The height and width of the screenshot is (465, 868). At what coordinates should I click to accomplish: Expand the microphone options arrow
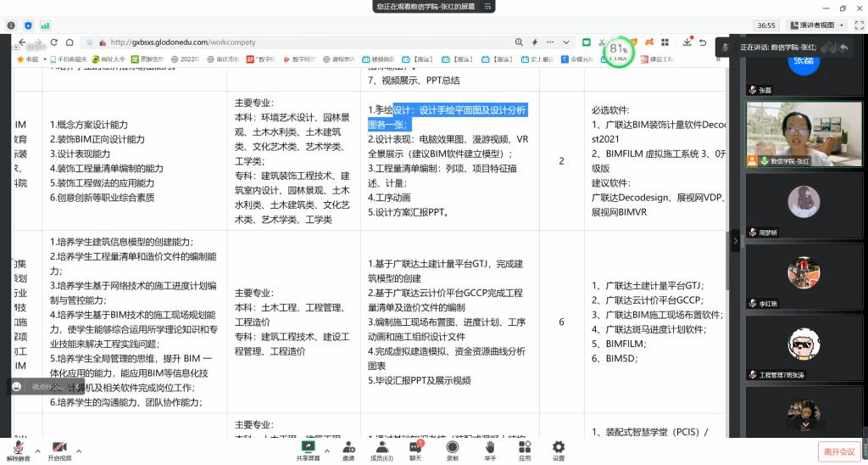(x=36, y=451)
